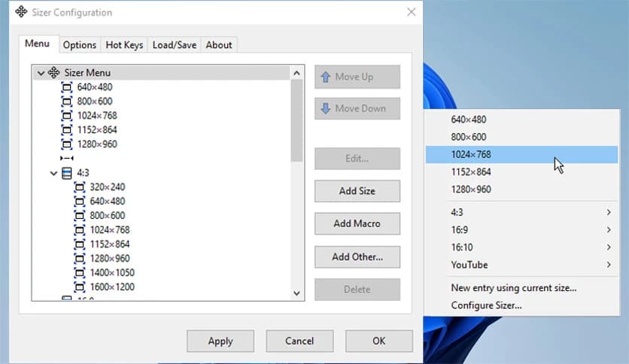Click the Move Up arrow icon

[x=326, y=77]
